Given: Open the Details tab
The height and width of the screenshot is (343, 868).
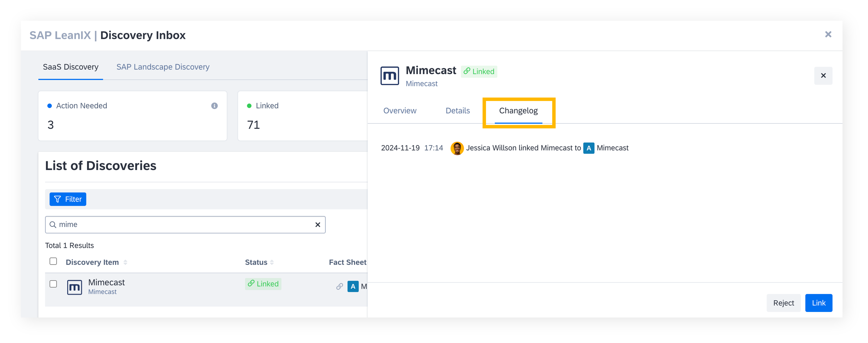Looking at the screenshot, I should [457, 111].
